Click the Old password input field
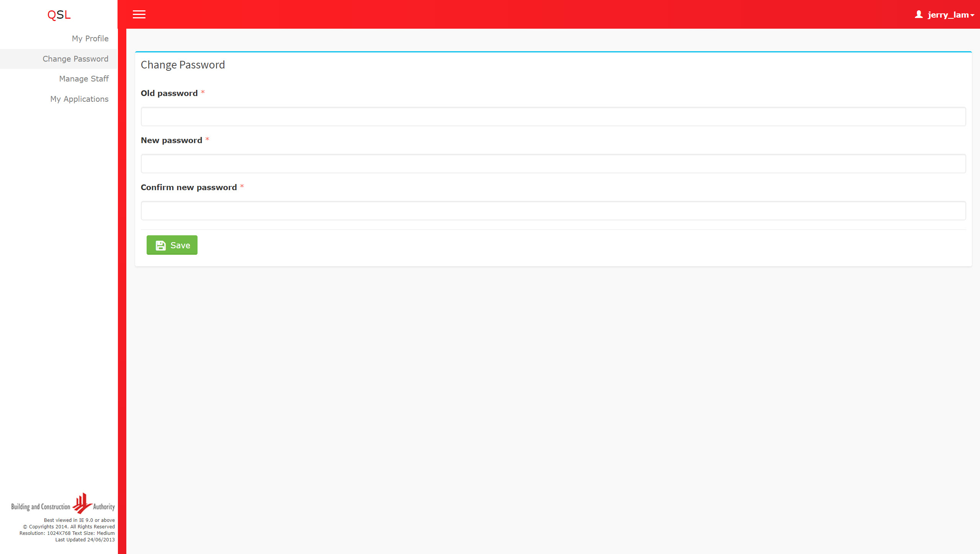Viewport: 980px width, 554px height. (x=553, y=116)
